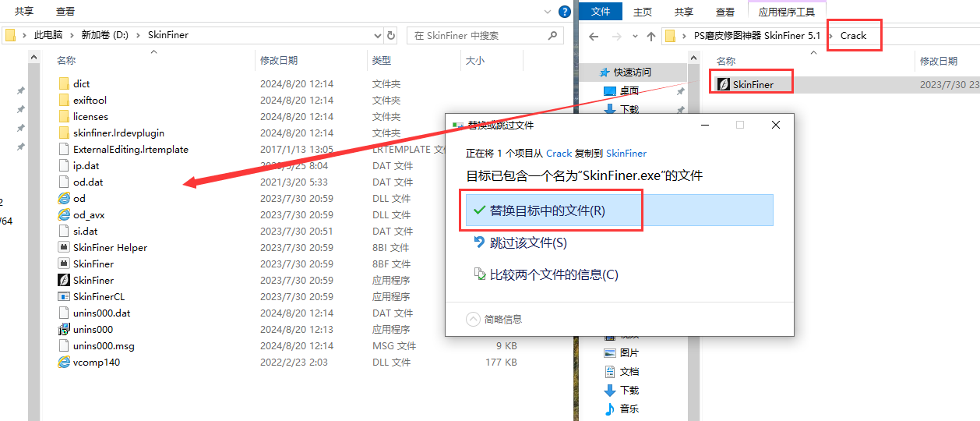The width and height of the screenshot is (980, 421).
Task: Select the licenses folder icon
Action: pos(64,116)
